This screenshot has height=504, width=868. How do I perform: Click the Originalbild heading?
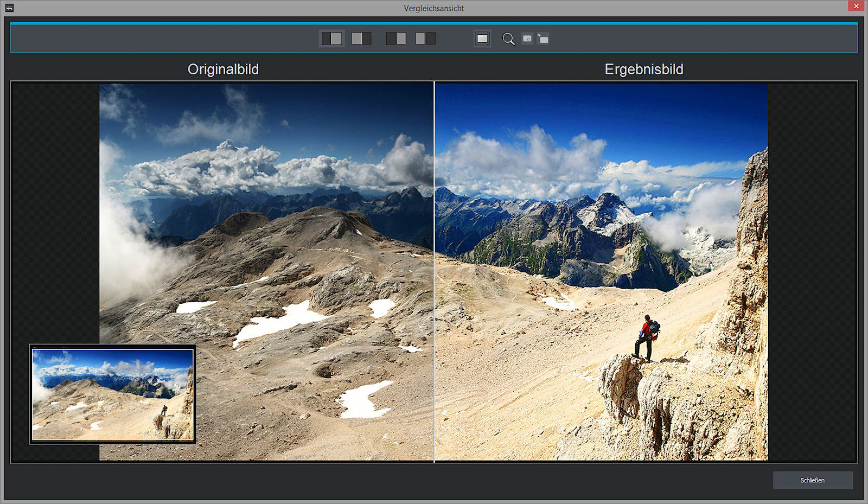[223, 69]
